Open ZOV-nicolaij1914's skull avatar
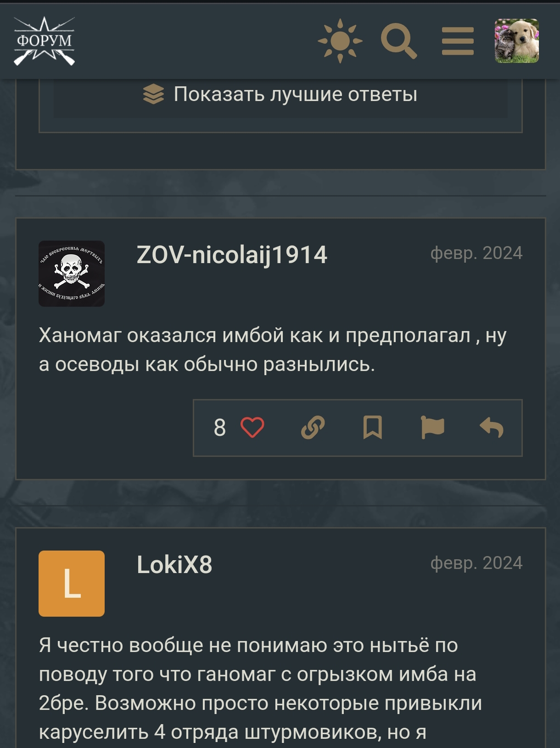The image size is (560, 748). (72, 274)
